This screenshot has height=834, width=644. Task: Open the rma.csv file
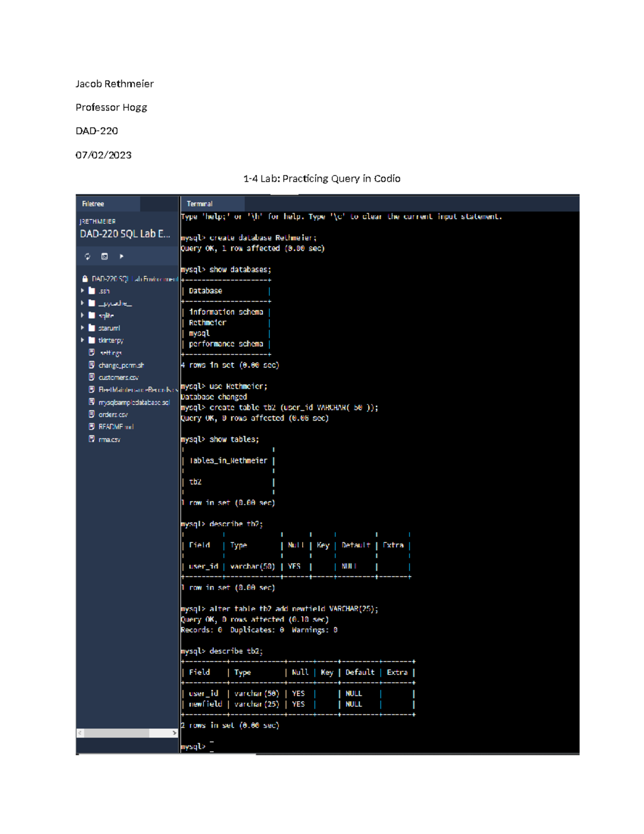click(108, 439)
